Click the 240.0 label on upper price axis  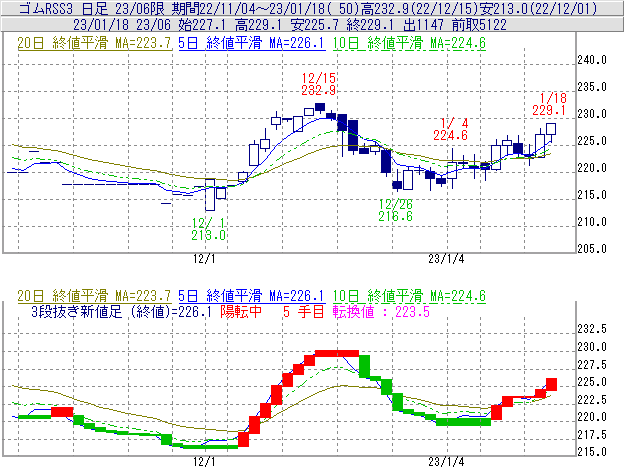tap(592, 60)
